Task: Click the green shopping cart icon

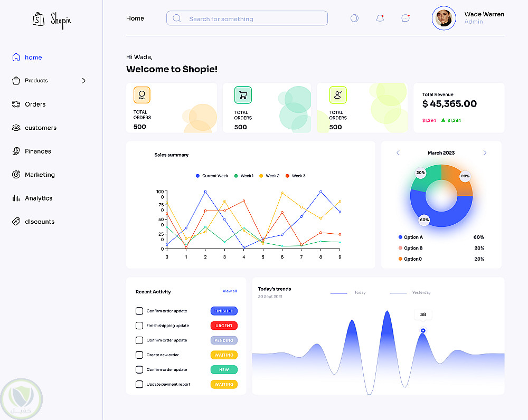Action: click(243, 95)
